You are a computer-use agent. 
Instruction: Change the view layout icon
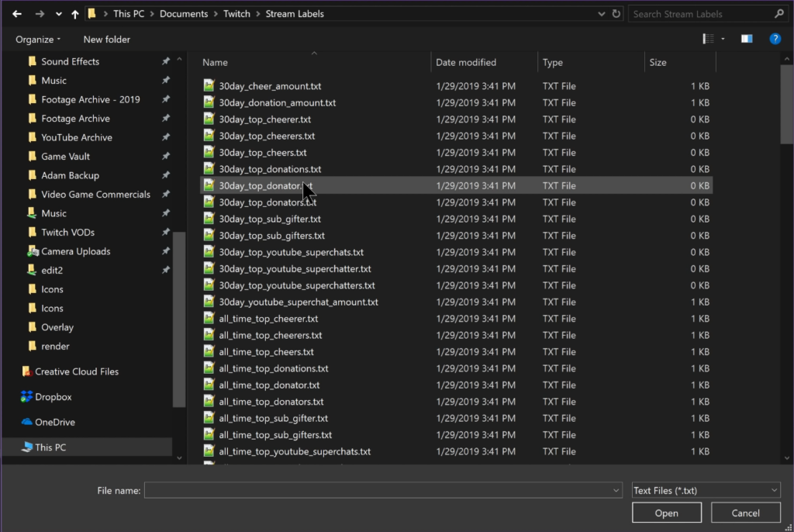(708, 39)
